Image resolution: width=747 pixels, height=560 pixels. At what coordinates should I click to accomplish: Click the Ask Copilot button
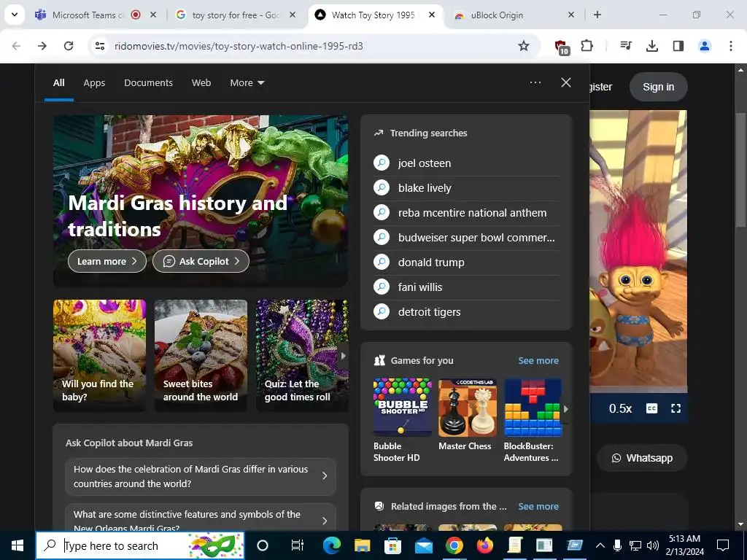pos(201,261)
